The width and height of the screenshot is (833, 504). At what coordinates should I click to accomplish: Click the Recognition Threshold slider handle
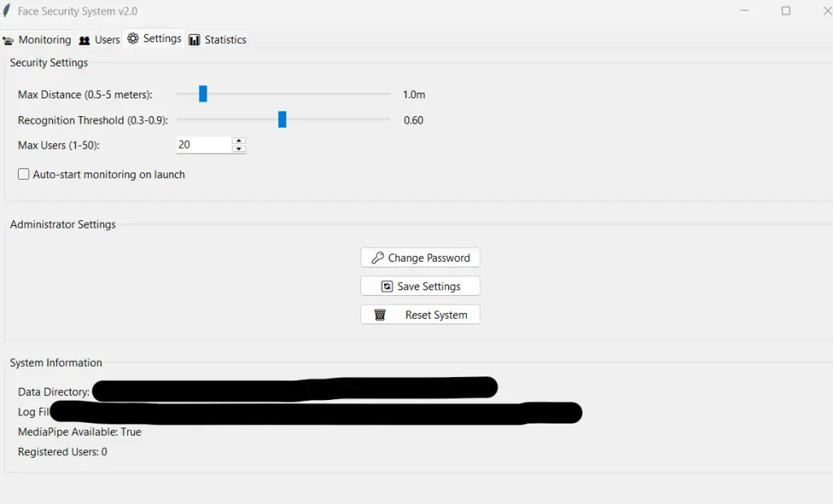[x=282, y=119]
